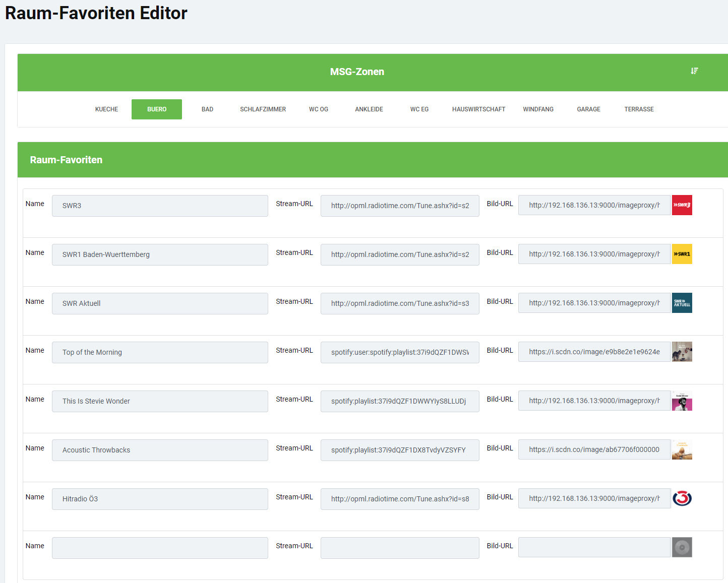Click the Stevie Wonder playlist Stream-URL field
Image resolution: width=728 pixels, height=583 pixels.
(x=400, y=401)
